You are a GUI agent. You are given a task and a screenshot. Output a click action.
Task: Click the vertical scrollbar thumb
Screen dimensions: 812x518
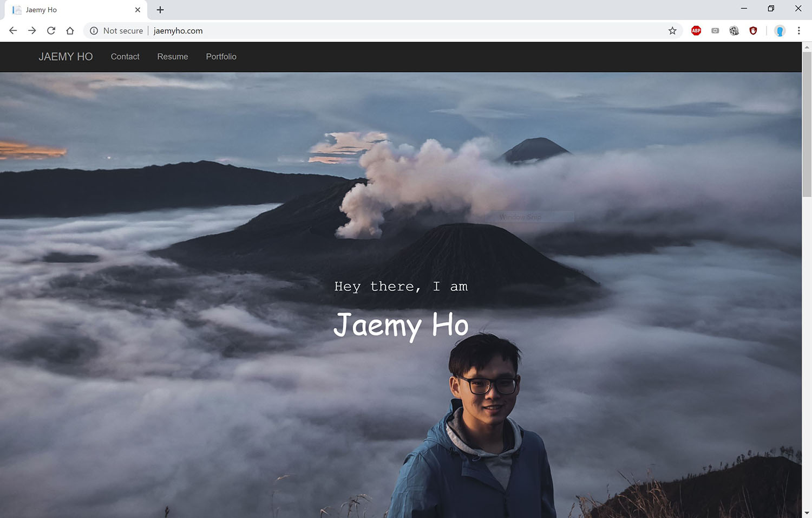coord(807,125)
